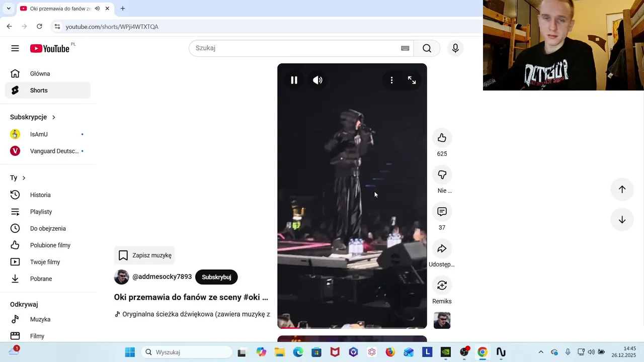Open Google Chrome from taskbar
644x362 pixels.
[482, 352]
